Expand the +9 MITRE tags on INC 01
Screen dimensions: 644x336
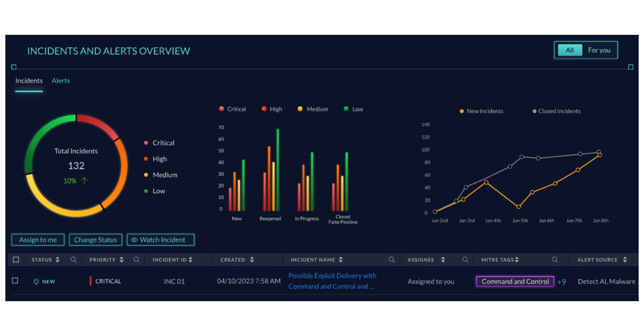click(x=562, y=281)
